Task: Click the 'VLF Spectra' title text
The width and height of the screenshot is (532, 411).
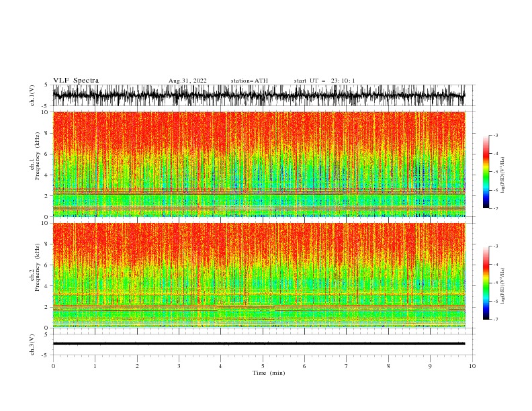Action: click(x=76, y=81)
